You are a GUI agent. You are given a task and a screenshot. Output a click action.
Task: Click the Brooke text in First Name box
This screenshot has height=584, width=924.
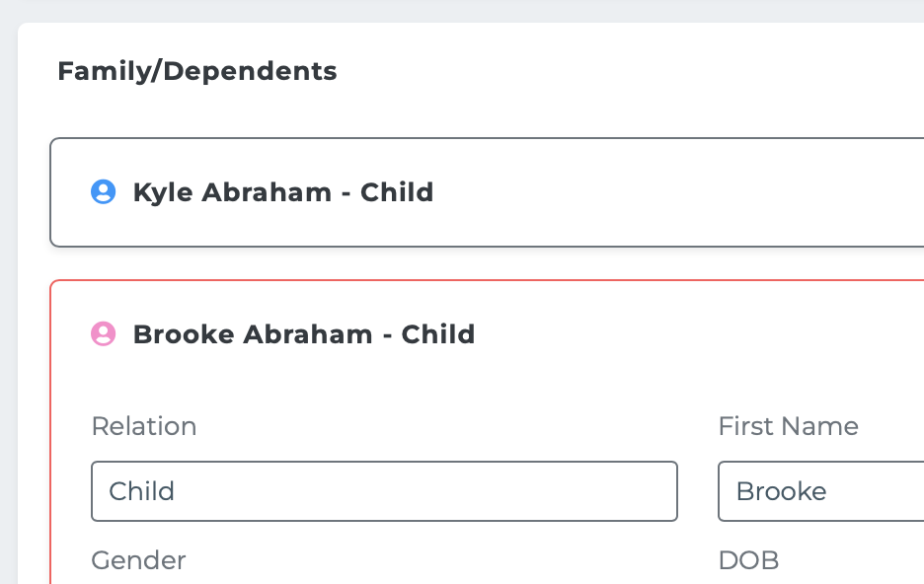pyautogui.click(x=782, y=491)
